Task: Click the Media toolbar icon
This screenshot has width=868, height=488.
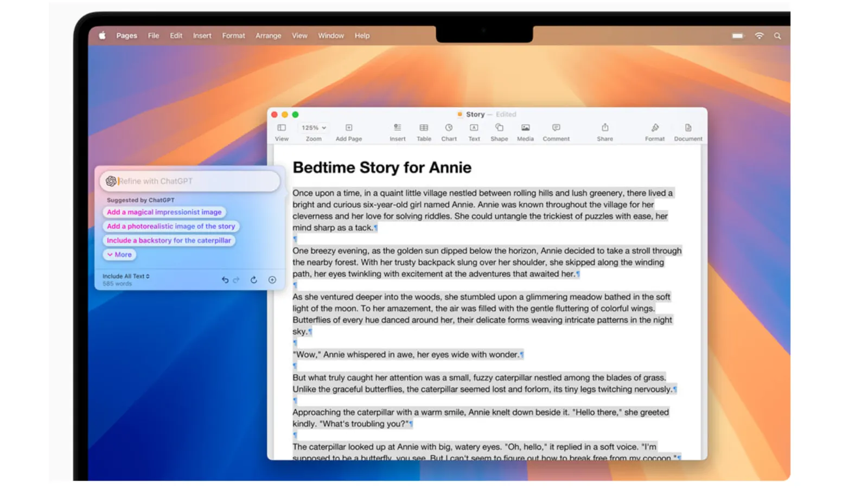Action: click(525, 128)
